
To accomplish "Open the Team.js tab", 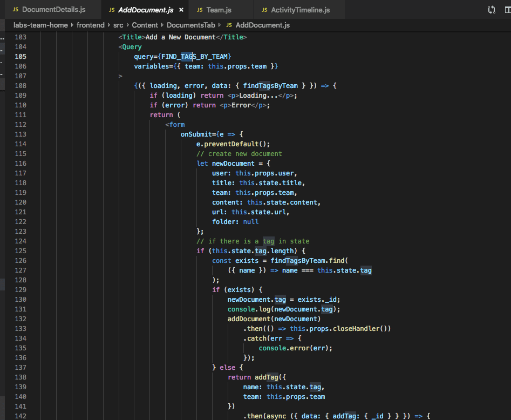I will pos(219,10).
